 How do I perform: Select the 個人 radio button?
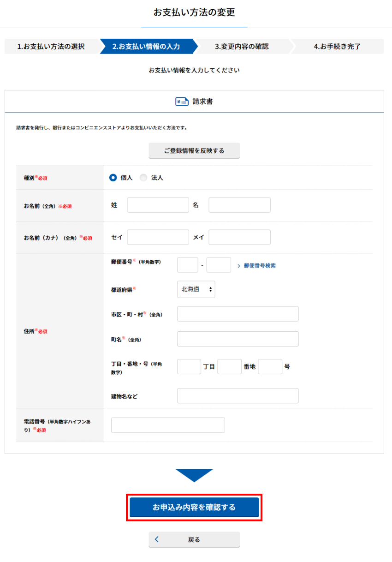[113, 178]
